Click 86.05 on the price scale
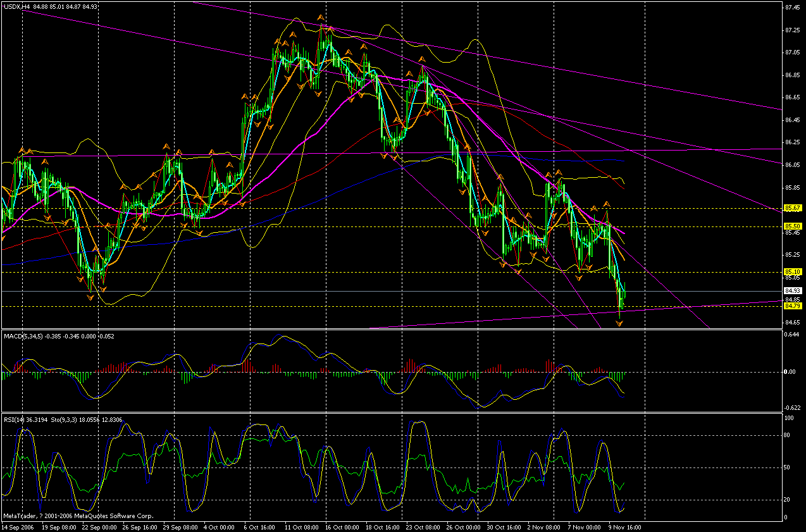 [793, 164]
